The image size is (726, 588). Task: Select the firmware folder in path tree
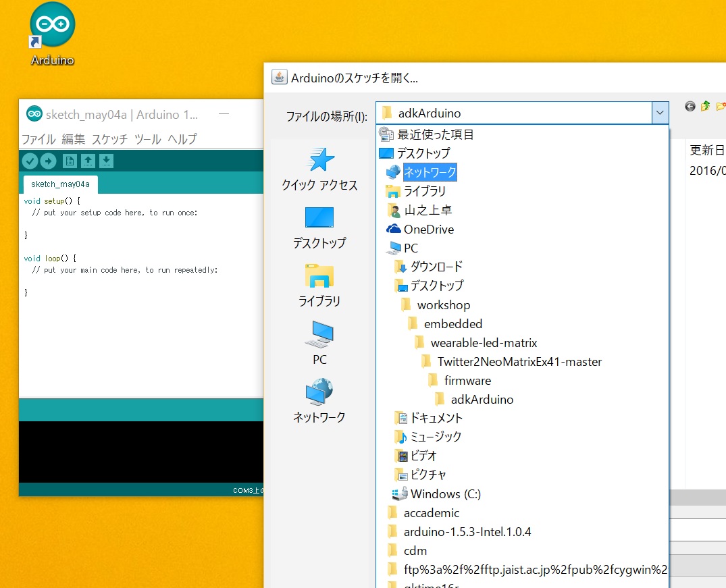click(467, 381)
